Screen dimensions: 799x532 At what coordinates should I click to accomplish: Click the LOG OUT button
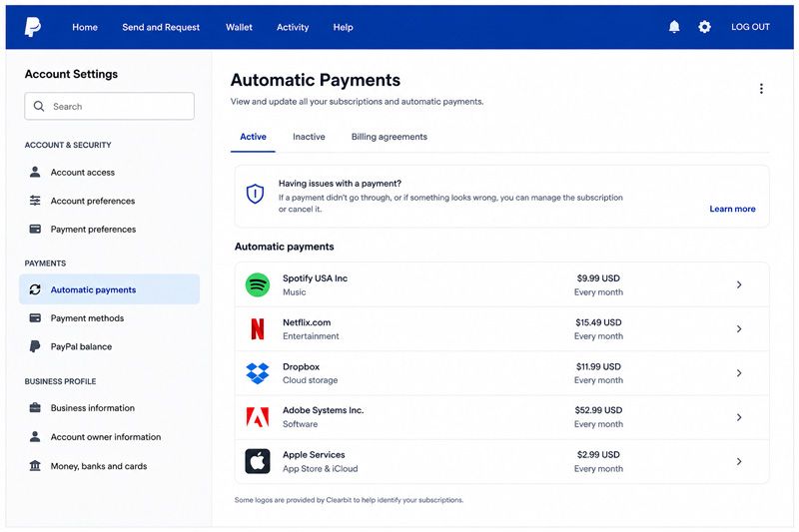click(750, 27)
